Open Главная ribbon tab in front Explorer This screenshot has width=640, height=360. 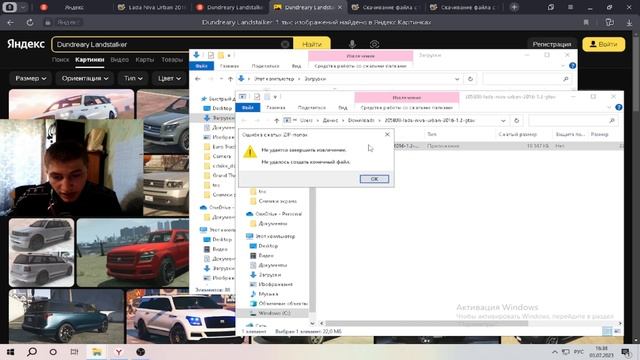276,107
